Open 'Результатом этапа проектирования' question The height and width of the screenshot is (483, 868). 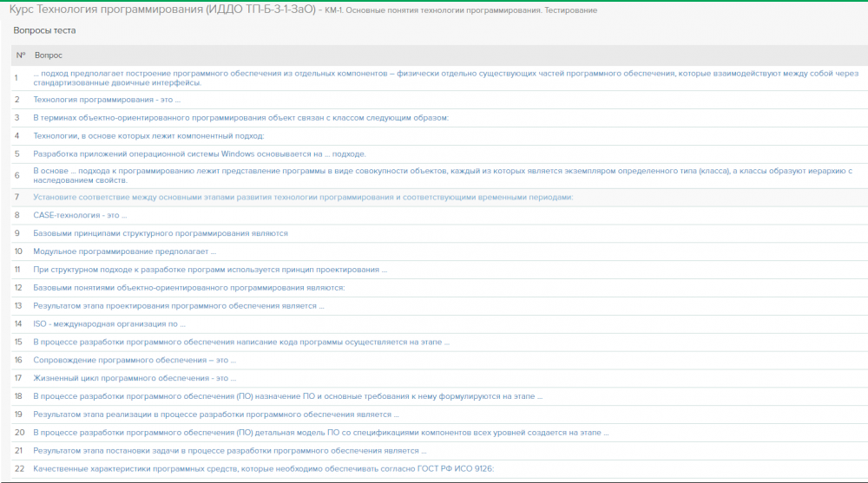(179, 306)
